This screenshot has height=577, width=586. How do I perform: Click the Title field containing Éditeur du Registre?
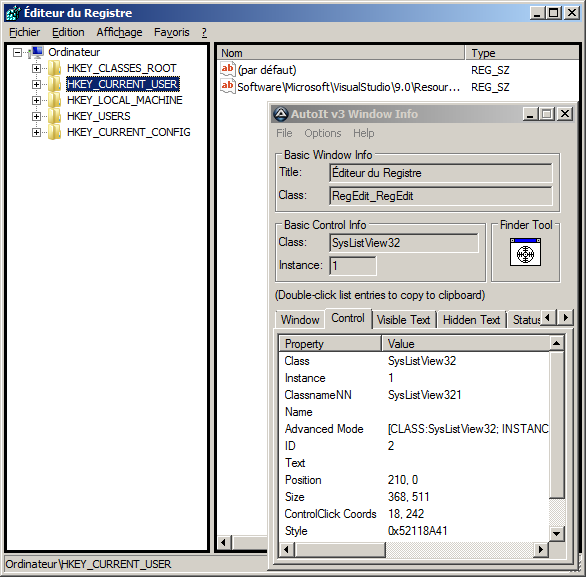click(441, 173)
